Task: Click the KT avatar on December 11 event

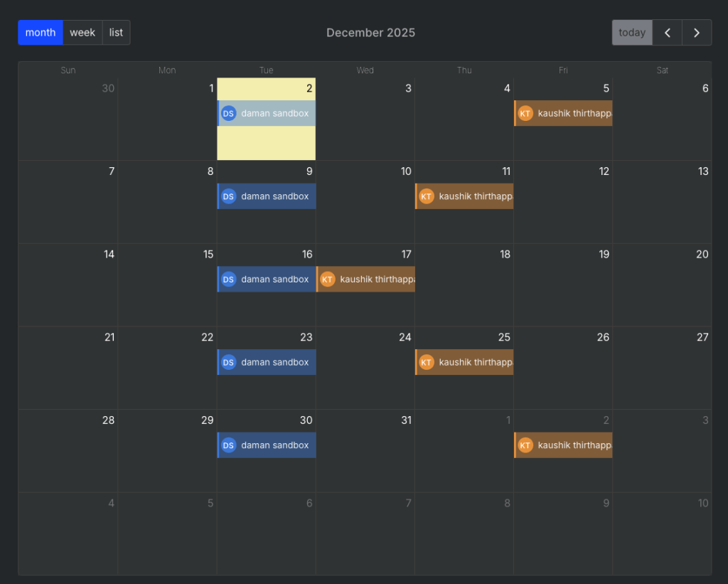Action: (427, 196)
